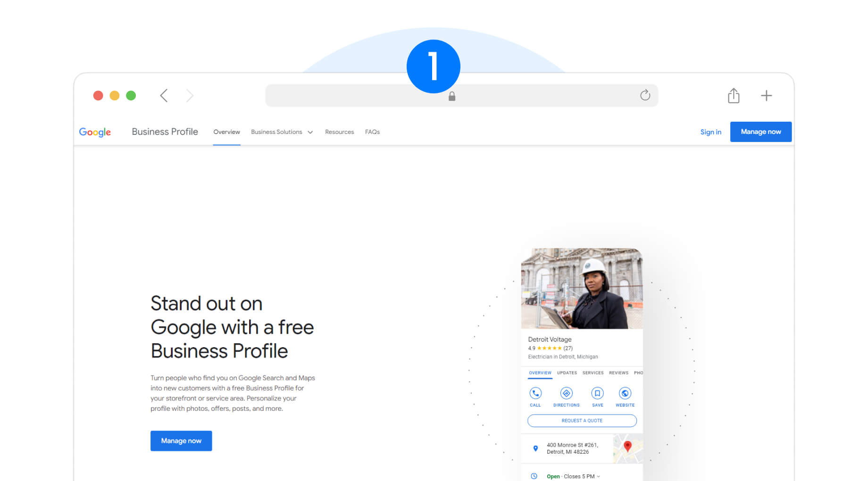Click the browser address bar field
Image resolution: width=868 pixels, height=481 pixels.
tap(461, 96)
